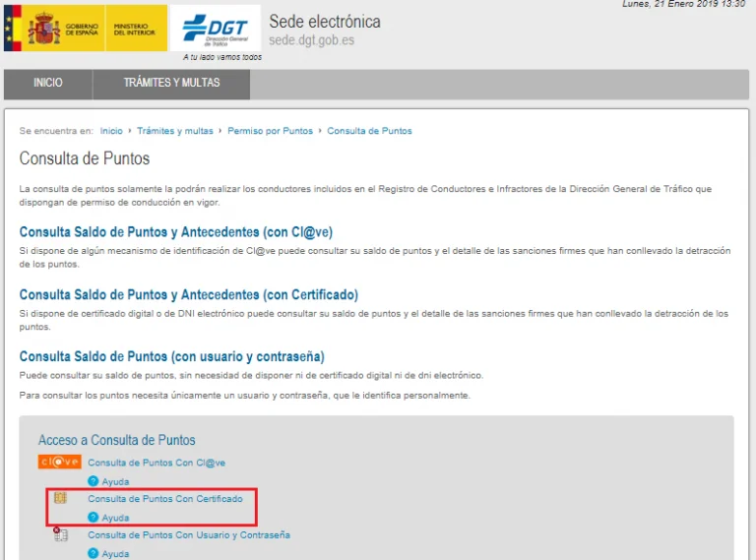Screen dimensions: 756x560
Task: Click the orange Cl@ve access icon
Action: tap(60, 462)
